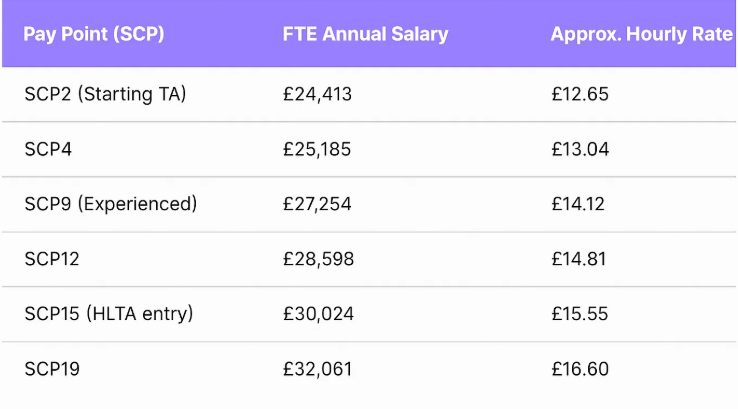Click the £24,413 salary value
The width and height of the screenshot is (738, 409).
point(317,95)
